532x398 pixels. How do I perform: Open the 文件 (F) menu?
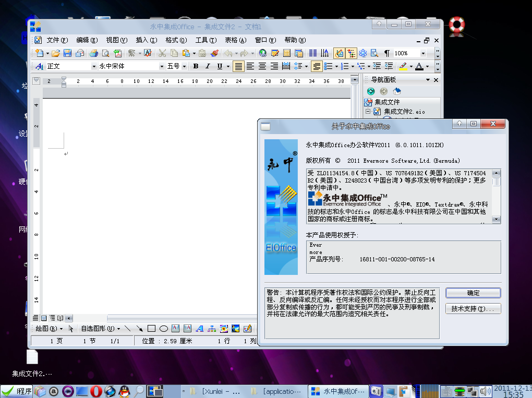coord(57,40)
